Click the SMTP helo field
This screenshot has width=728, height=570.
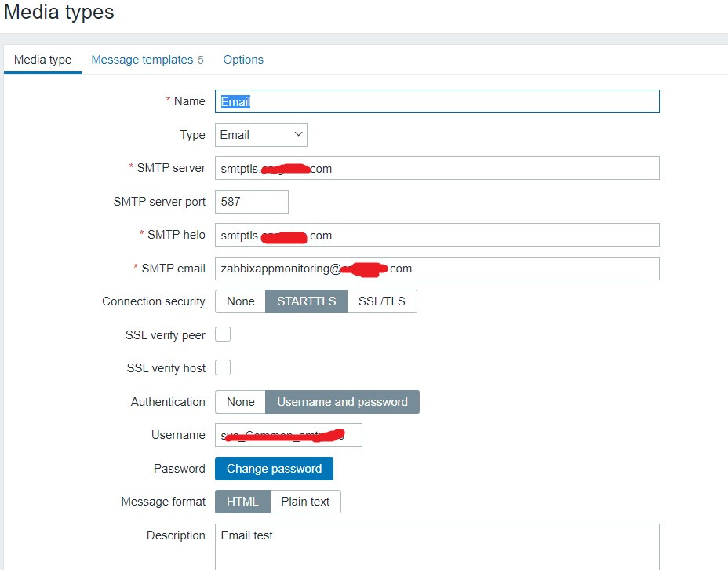(437, 235)
